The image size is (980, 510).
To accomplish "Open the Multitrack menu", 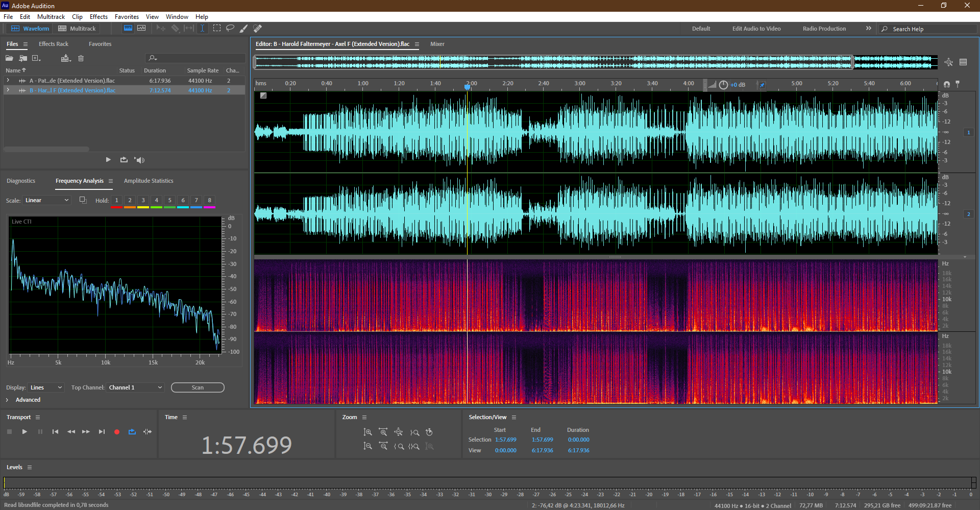I will 51,16.
